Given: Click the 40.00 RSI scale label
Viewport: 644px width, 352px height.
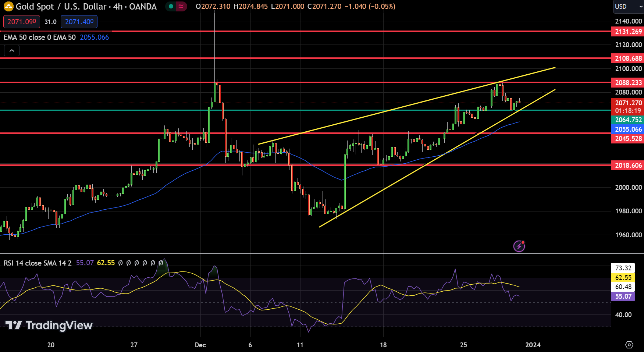Looking at the screenshot, I should (623, 315).
